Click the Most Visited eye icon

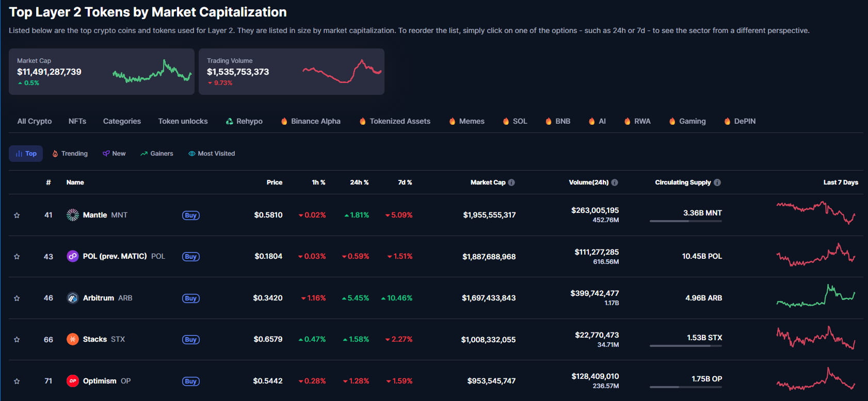[191, 154]
